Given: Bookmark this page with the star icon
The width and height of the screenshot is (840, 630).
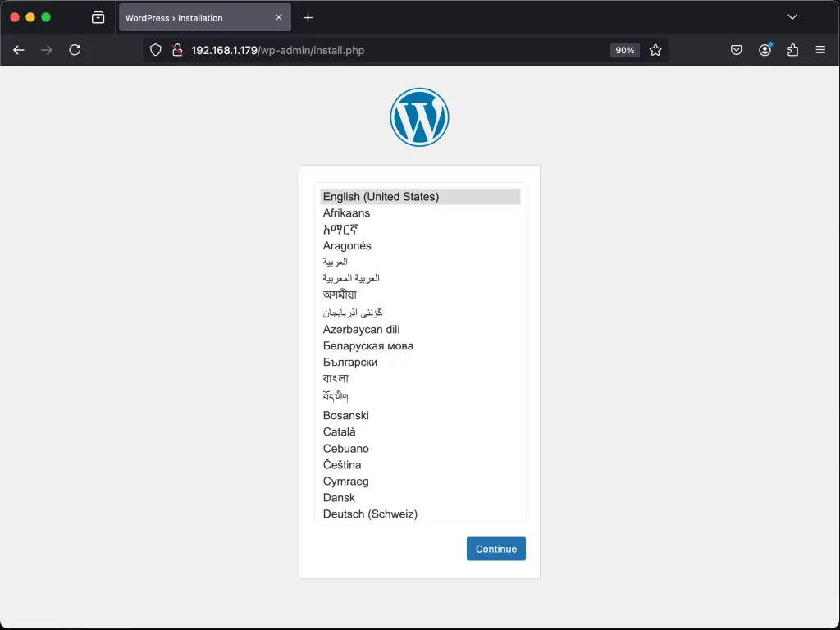Looking at the screenshot, I should pos(655,50).
